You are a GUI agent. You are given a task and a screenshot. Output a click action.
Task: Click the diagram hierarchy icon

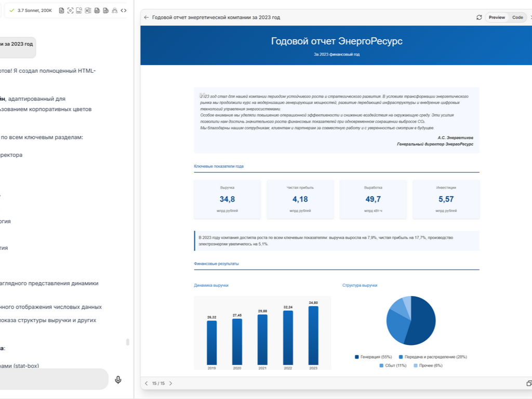pyautogui.click(x=115, y=10)
